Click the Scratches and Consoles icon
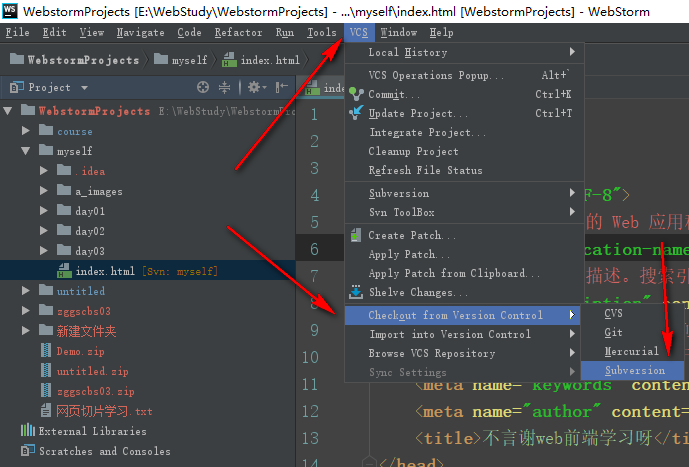Image resolution: width=689 pixels, height=467 pixels. click(x=28, y=450)
